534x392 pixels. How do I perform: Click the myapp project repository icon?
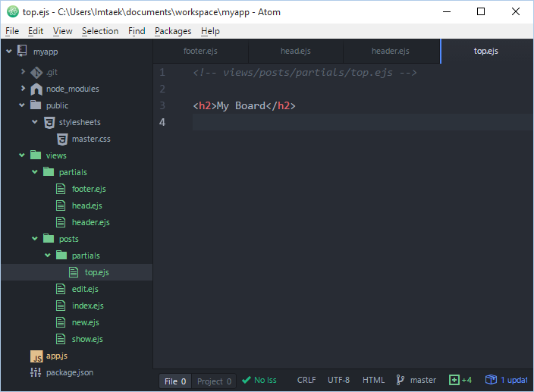(x=22, y=51)
